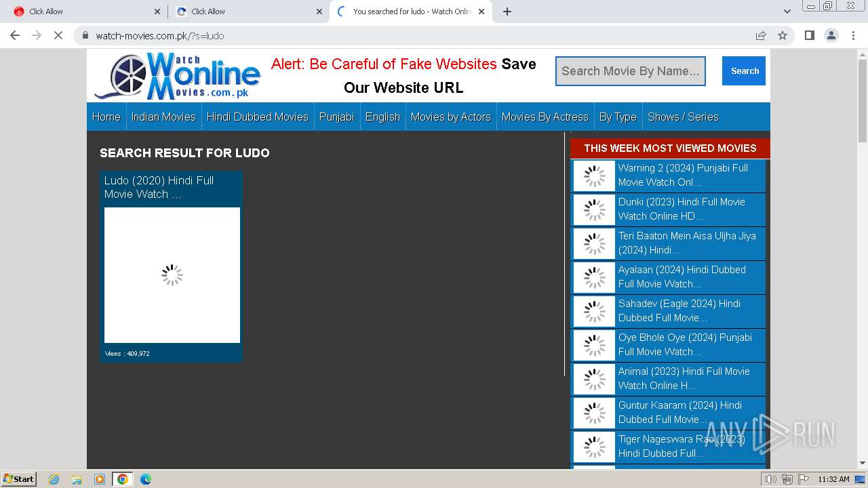The height and width of the screenshot is (488, 868).
Task: Open File Explorer folder taskbar icon
Action: pos(77,479)
